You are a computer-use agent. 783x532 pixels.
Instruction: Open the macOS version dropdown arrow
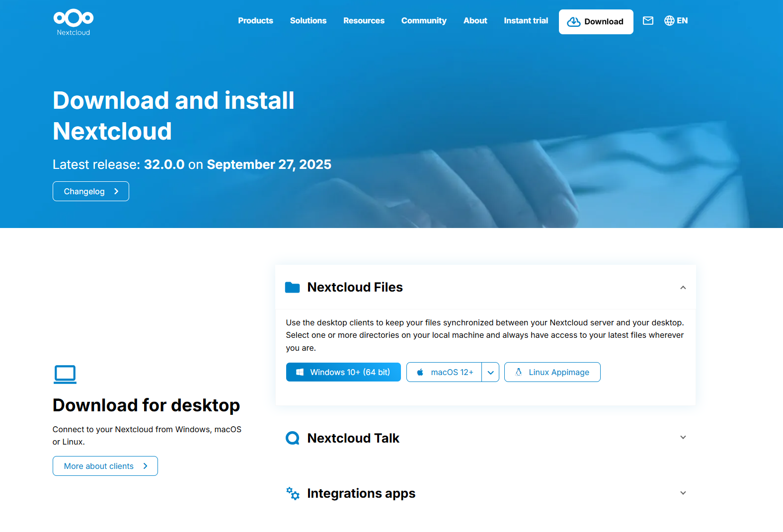click(x=490, y=373)
